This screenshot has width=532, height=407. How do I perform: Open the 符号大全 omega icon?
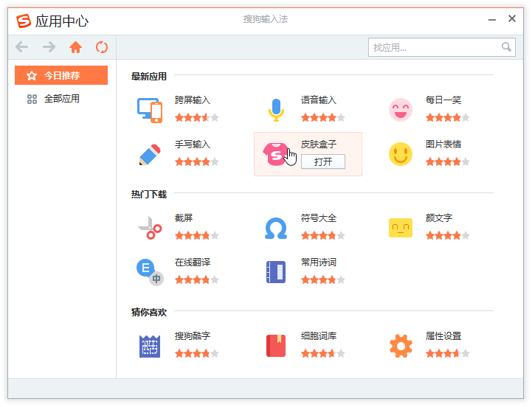275,228
